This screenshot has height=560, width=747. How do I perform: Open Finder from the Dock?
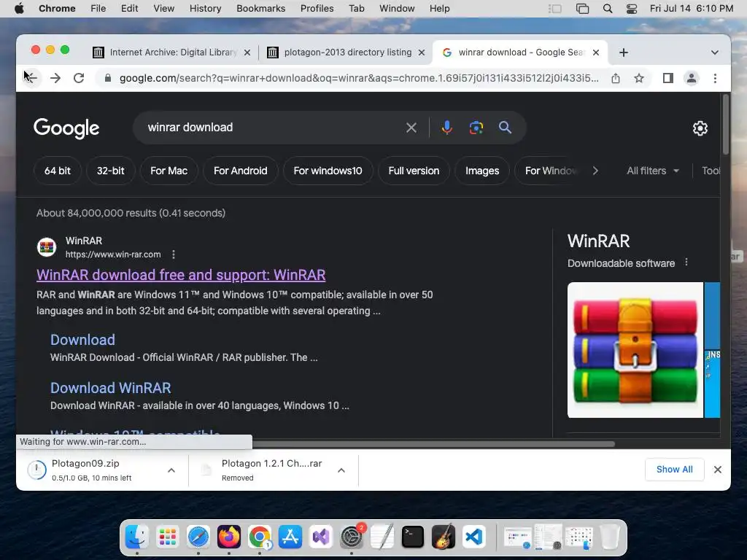136,537
